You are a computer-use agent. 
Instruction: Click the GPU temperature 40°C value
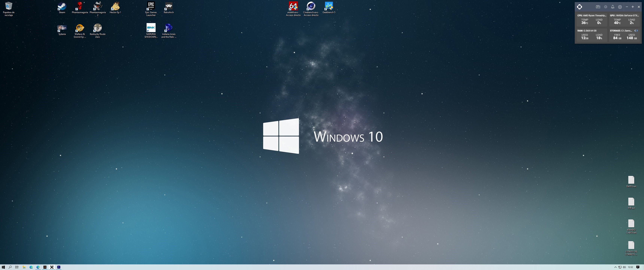(x=617, y=23)
